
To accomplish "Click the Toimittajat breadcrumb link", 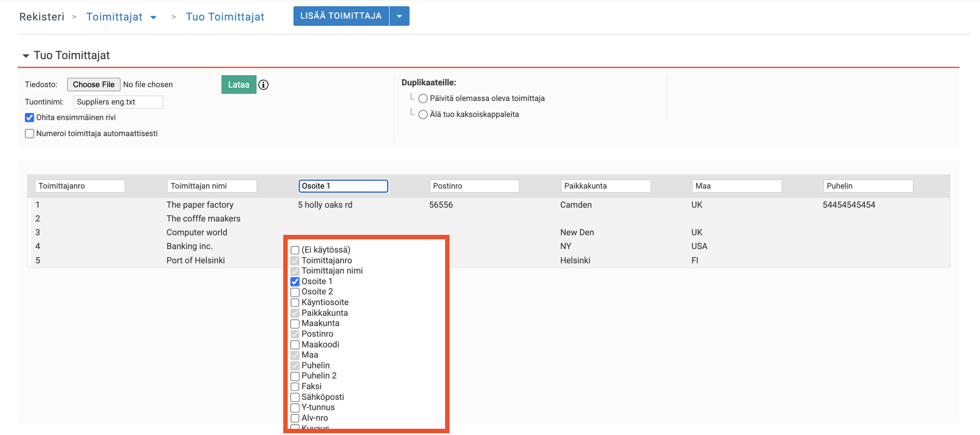I will tap(114, 17).
